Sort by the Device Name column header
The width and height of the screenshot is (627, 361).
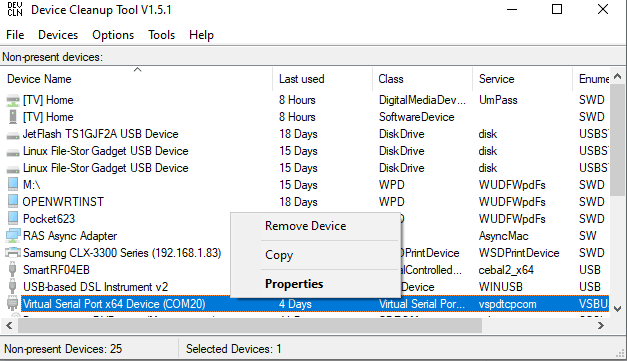(x=137, y=79)
